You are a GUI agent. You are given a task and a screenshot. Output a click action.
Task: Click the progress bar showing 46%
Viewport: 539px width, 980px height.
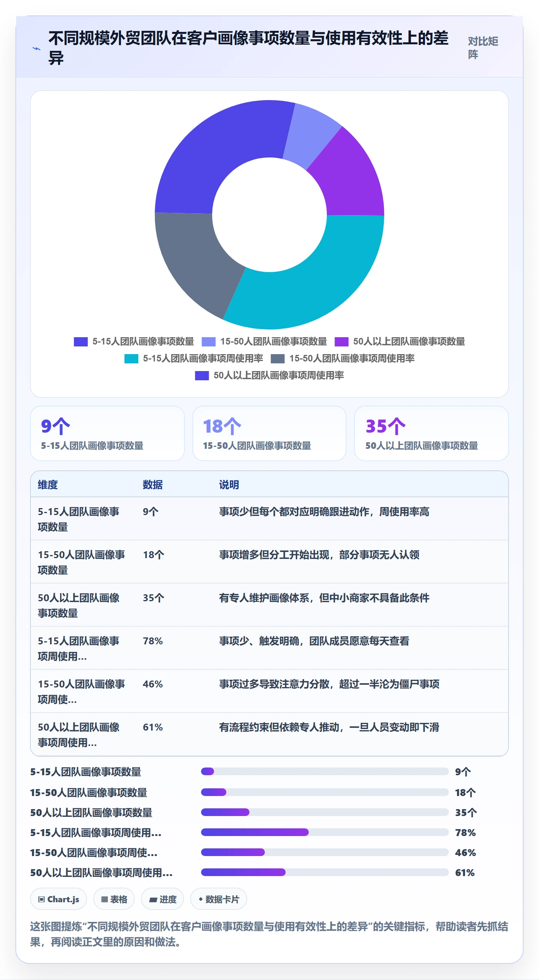click(325, 852)
